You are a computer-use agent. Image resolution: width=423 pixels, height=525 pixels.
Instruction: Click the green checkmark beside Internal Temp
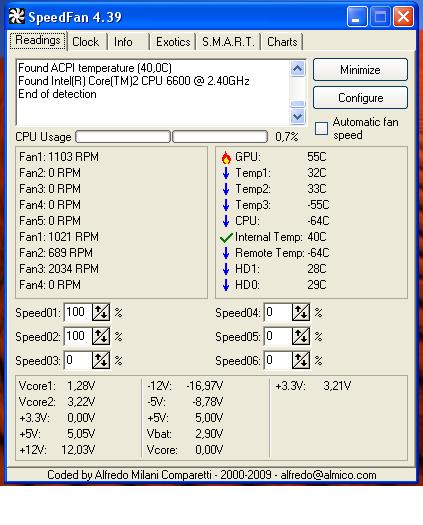pyautogui.click(x=226, y=237)
